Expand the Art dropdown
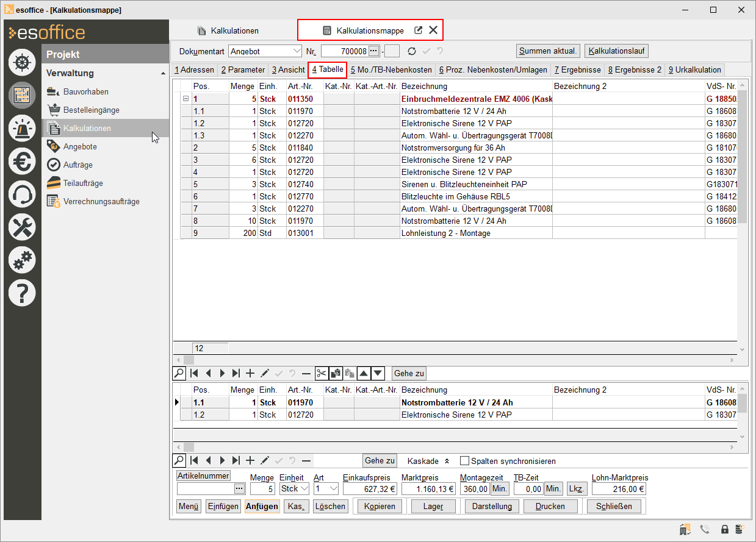Screen dimensions: 756x542 click(333, 488)
